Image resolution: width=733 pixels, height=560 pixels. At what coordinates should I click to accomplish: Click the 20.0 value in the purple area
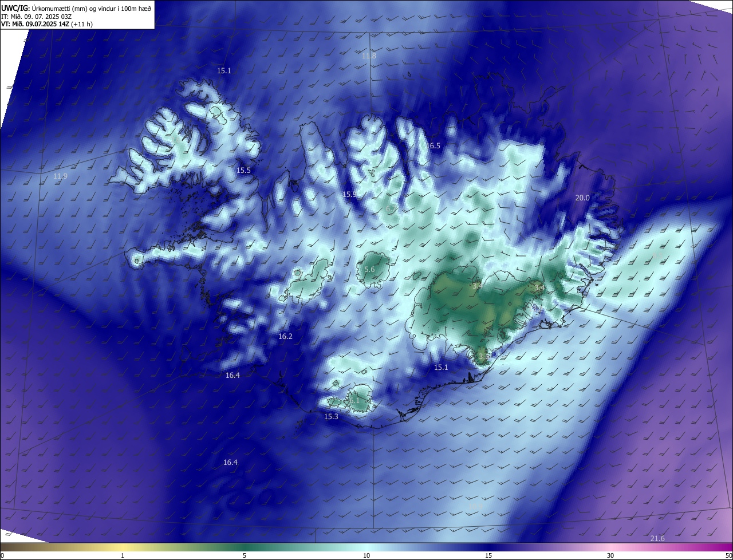582,198
